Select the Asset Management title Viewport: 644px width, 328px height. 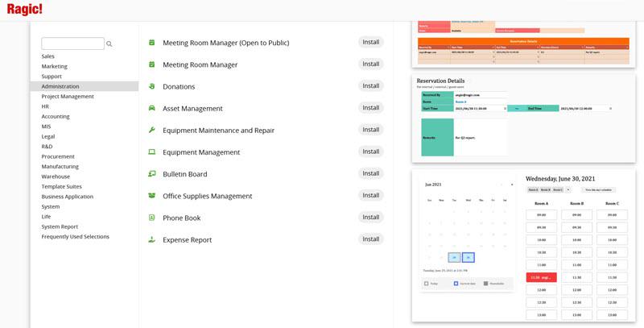[192, 109]
